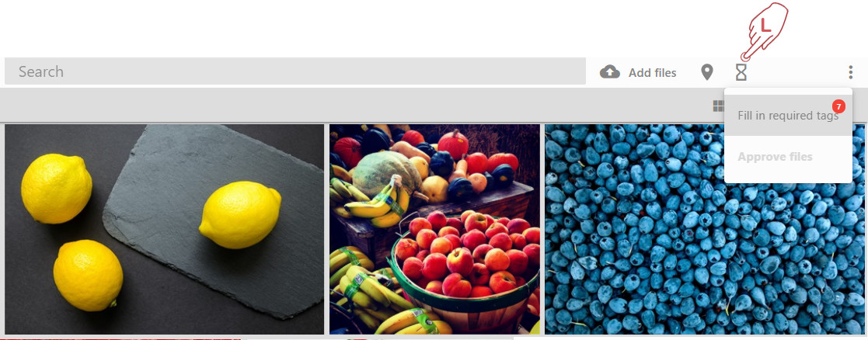Click the Search placeholder text

41,71
